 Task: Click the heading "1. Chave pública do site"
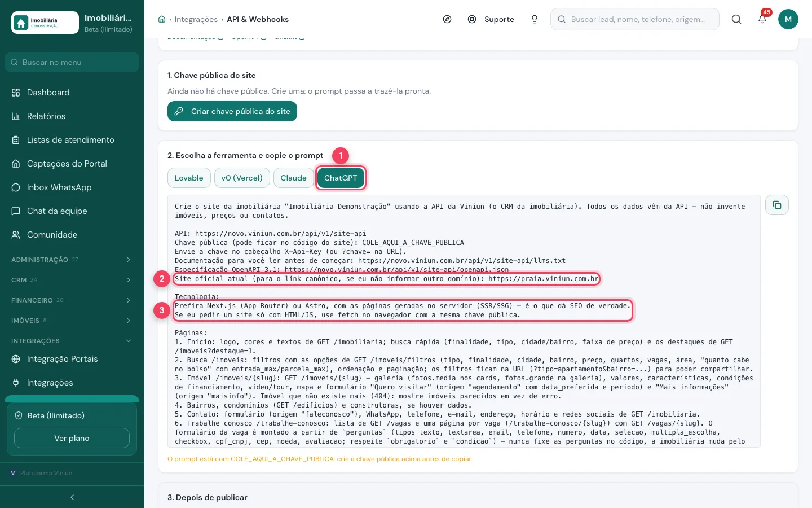coord(211,75)
